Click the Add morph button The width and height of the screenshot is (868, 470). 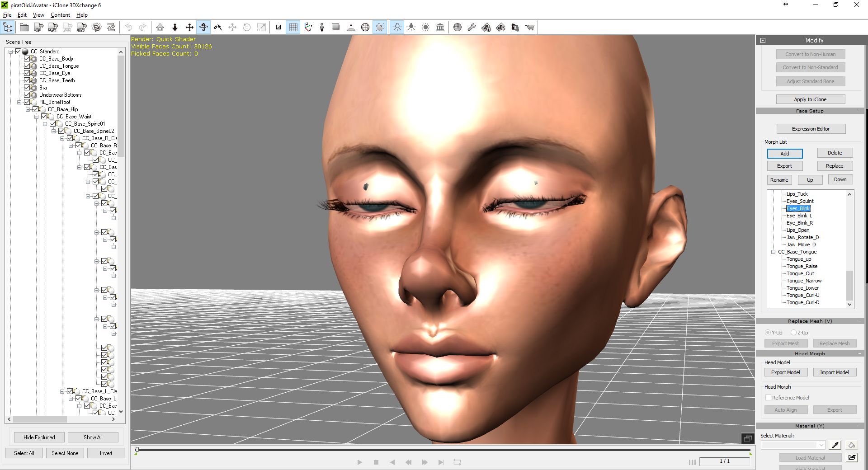785,154
